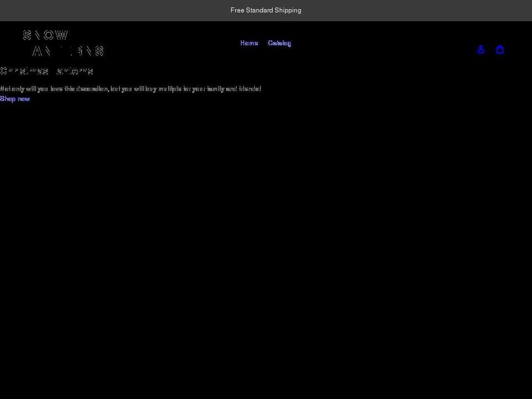Select the Home link in the header

[x=249, y=43]
